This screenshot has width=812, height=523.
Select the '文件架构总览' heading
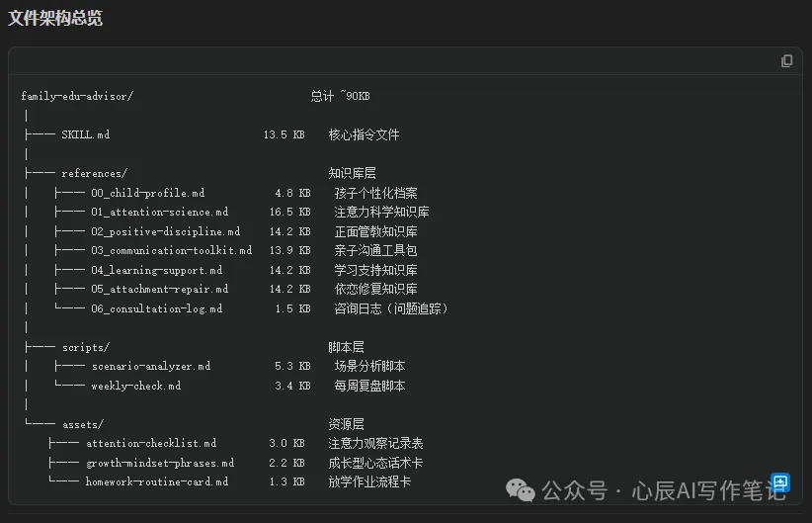point(55,18)
